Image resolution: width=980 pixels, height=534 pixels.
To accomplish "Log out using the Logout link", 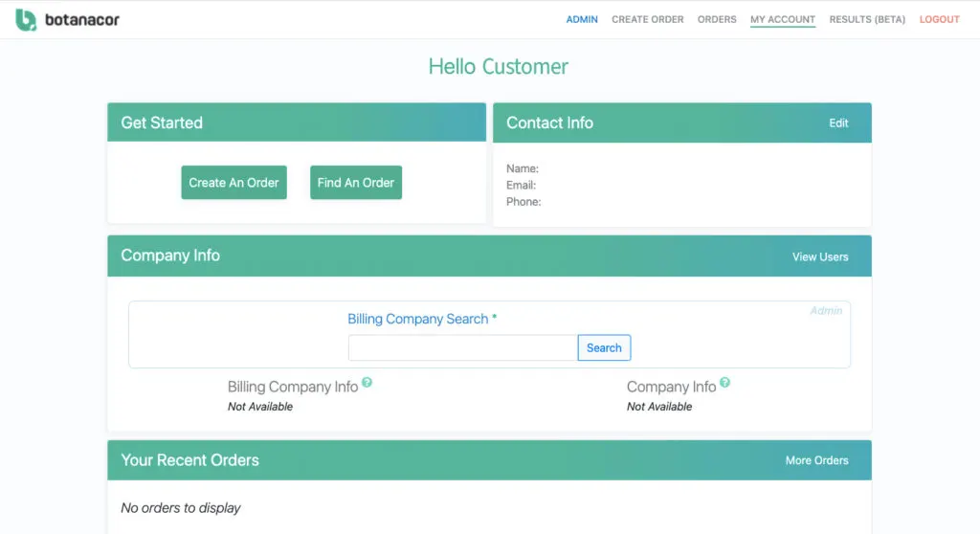I will tap(939, 19).
